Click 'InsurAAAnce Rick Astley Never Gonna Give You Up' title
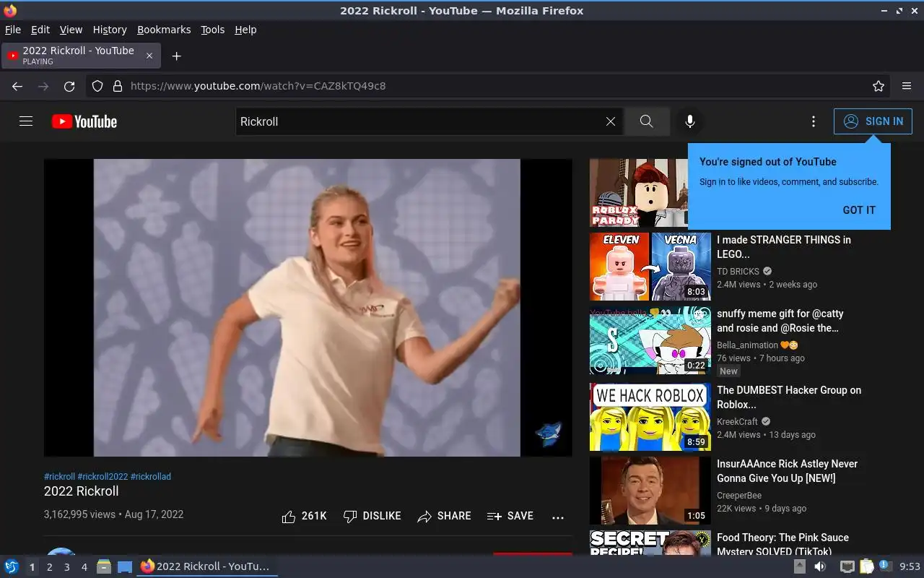 tap(788, 471)
